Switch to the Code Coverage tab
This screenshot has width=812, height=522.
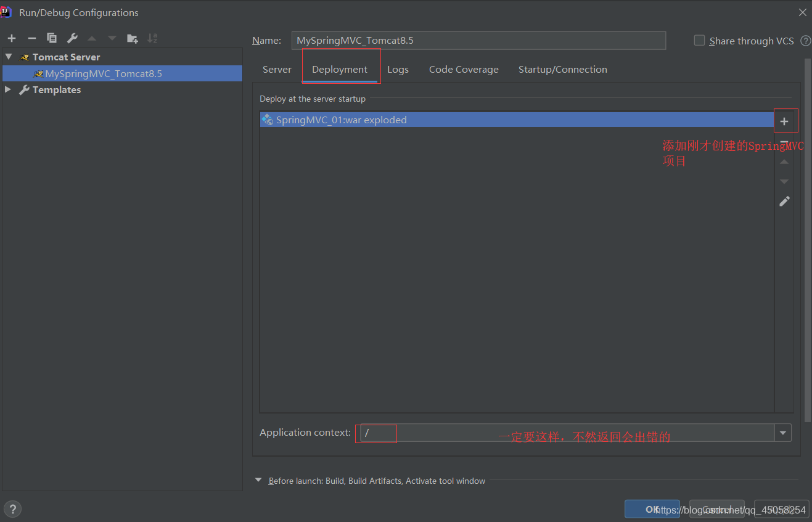(x=464, y=70)
